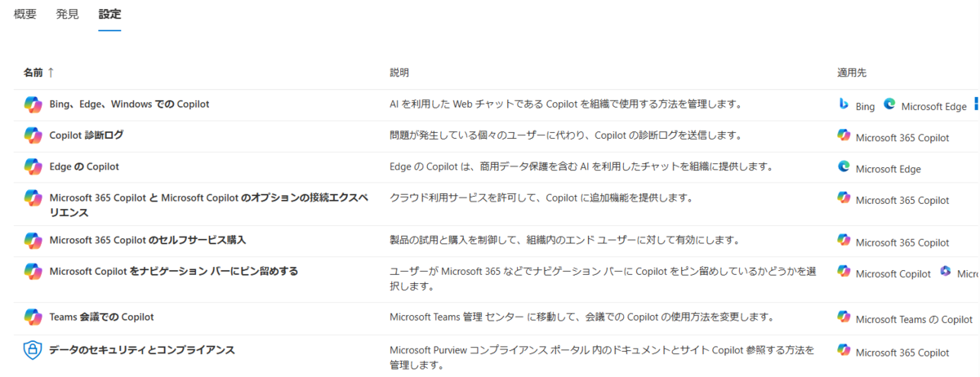Open the Edge の Copilot setting
The image size is (980, 377).
pos(84,166)
